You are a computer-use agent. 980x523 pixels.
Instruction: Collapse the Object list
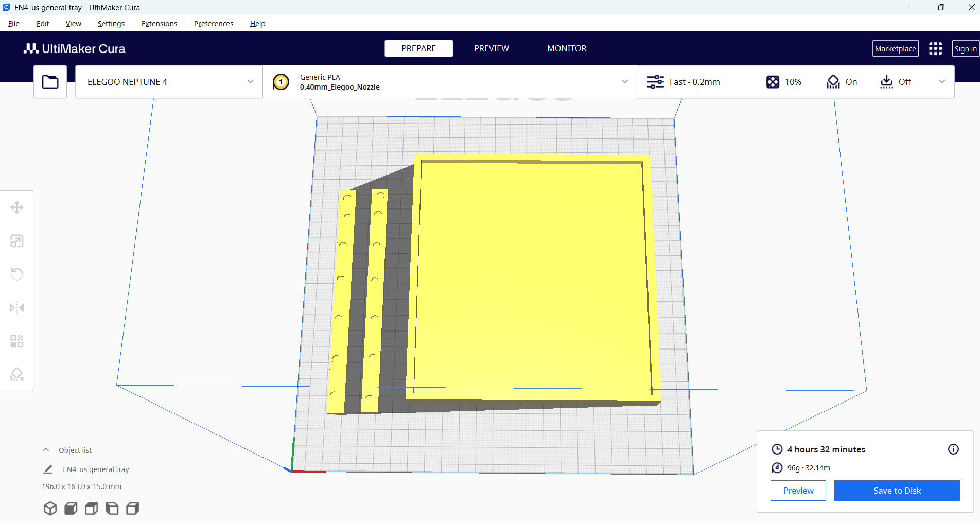(x=46, y=450)
